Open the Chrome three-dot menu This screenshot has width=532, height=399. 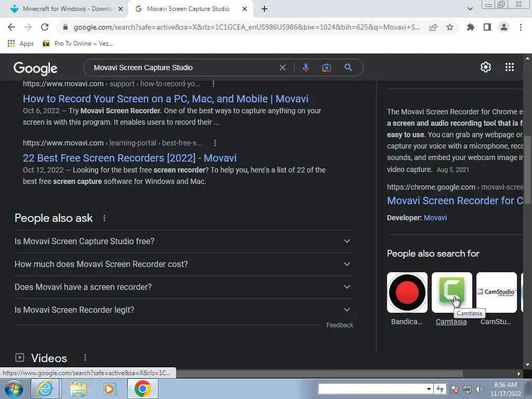click(521, 27)
